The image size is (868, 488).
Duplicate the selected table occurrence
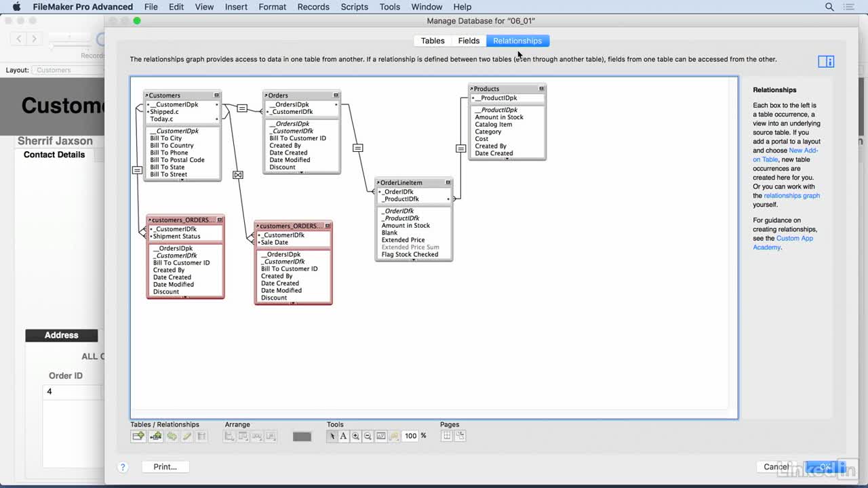[x=172, y=436]
